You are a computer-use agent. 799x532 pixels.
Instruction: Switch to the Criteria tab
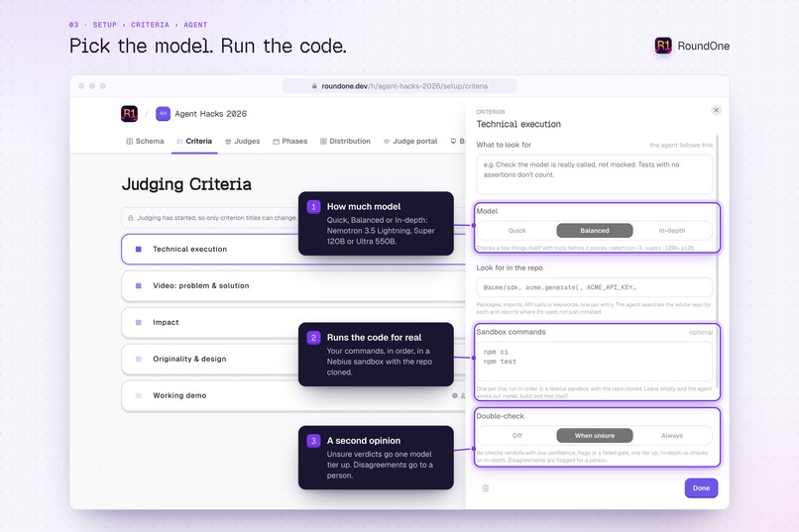click(x=194, y=141)
